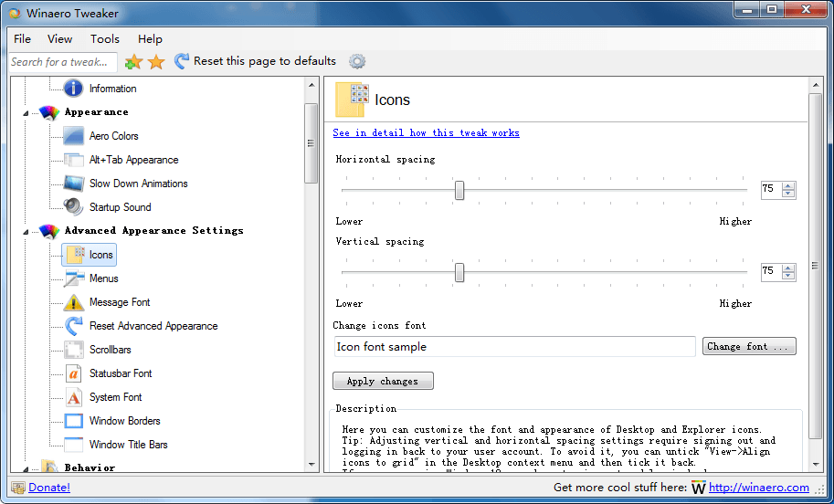
Task: Click the System Font letter A icon
Action: [x=73, y=396]
